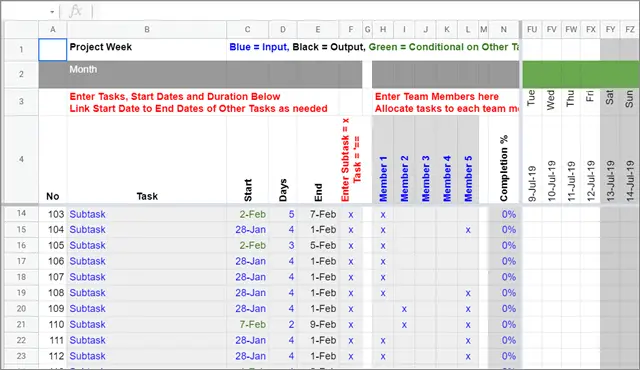Select column N header
The width and height of the screenshot is (640, 370).
(x=504, y=29)
